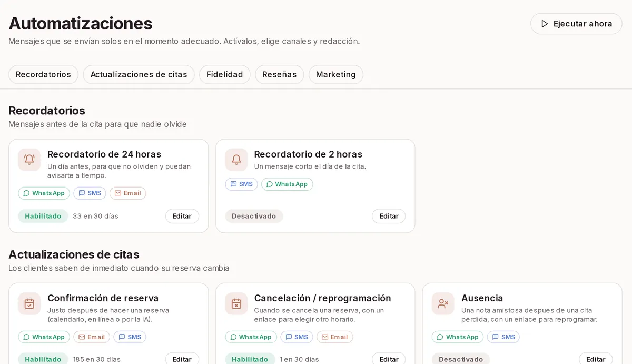Viewport: 632px width, 364px height.
Task: Open the Fidelidad tab
Action: coord(224,74)
